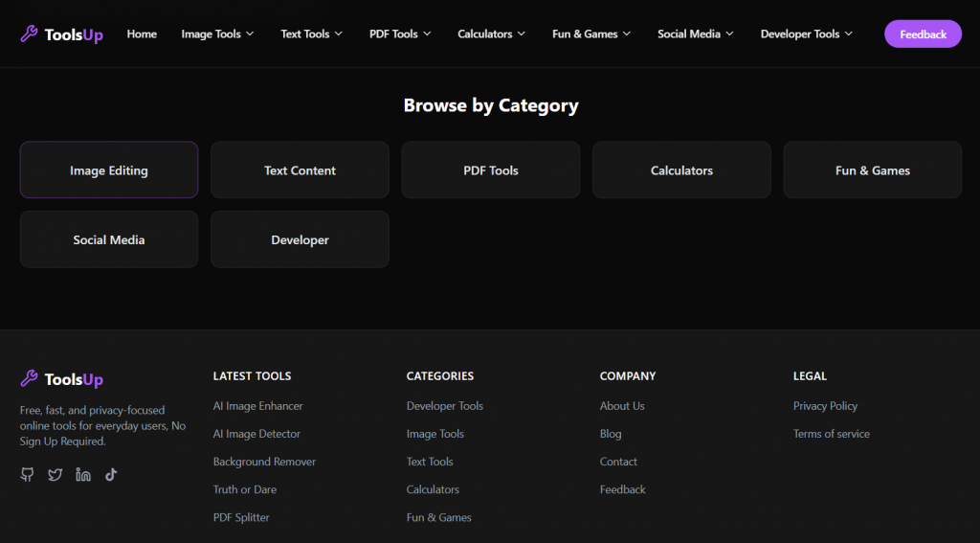Viewport: 980px width, 543px height.
Task: Select the Fun & Games category card
Action: click(x=873, y=170)
